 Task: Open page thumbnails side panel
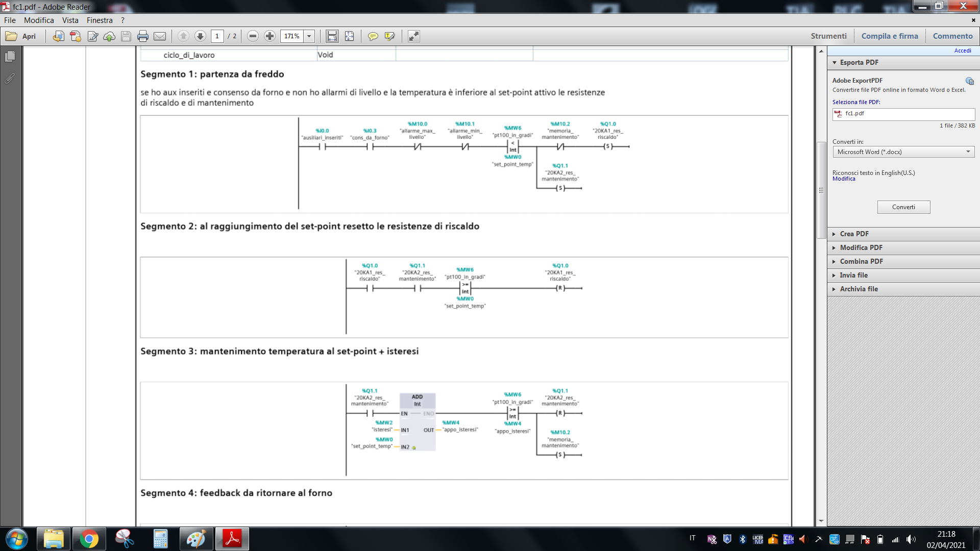click(10, 57)
